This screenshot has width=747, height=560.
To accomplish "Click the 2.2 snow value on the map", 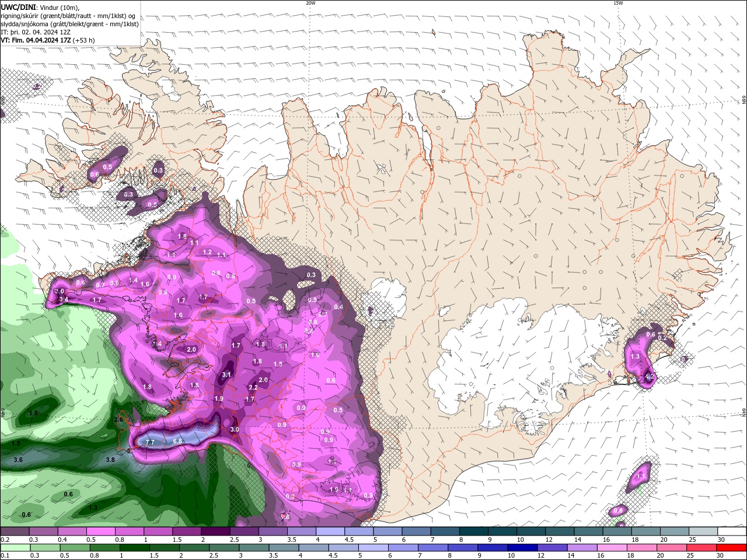I will click(x=253, y=387).
